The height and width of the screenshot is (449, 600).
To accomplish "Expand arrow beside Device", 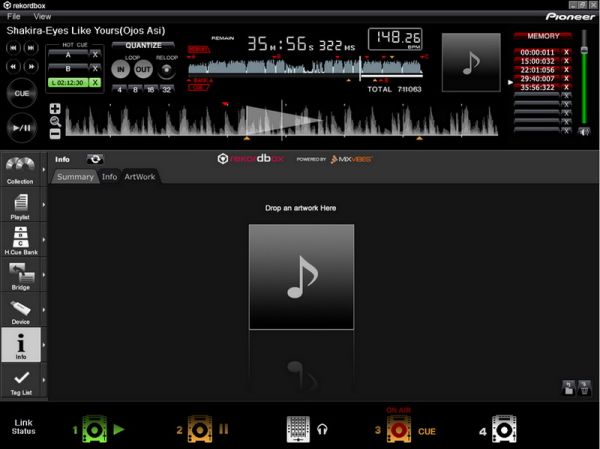I will pyautogui.click(x=44, y=310).
